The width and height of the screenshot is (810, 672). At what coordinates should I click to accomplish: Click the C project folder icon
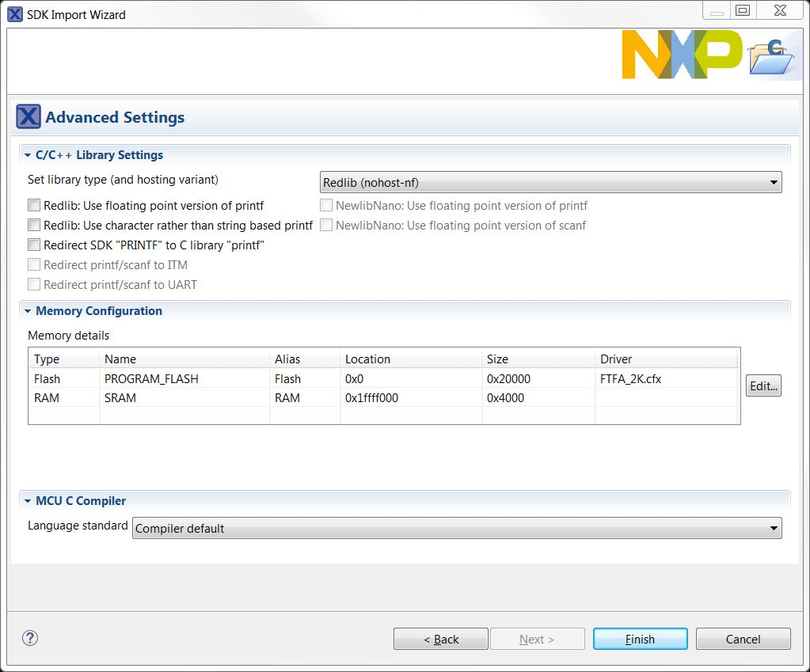[770, 57]
